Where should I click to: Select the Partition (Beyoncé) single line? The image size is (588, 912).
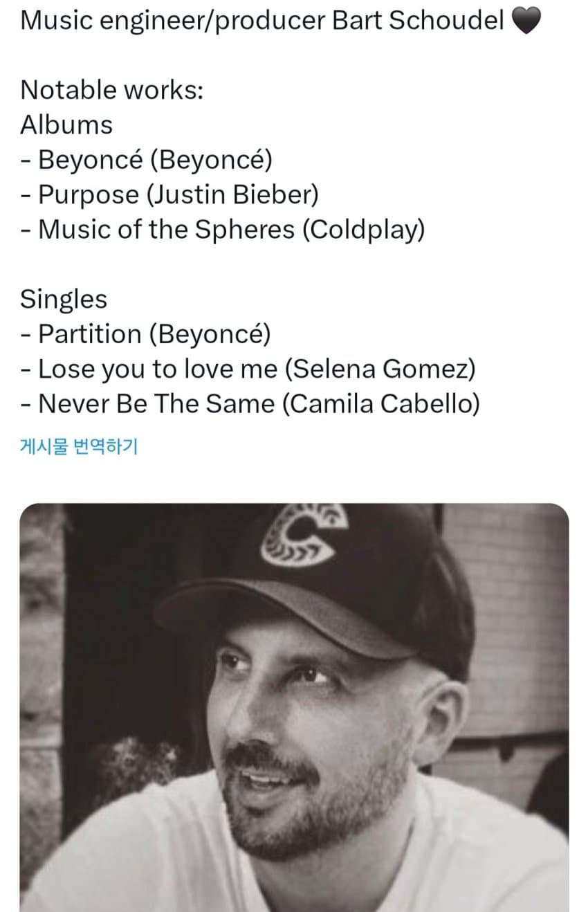(x=146, y=334)
